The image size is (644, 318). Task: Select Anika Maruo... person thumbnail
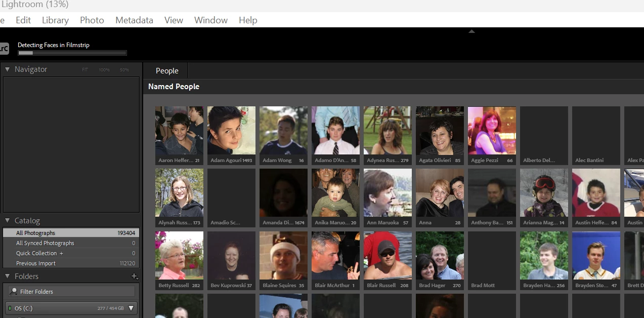[x=335, y=192]
